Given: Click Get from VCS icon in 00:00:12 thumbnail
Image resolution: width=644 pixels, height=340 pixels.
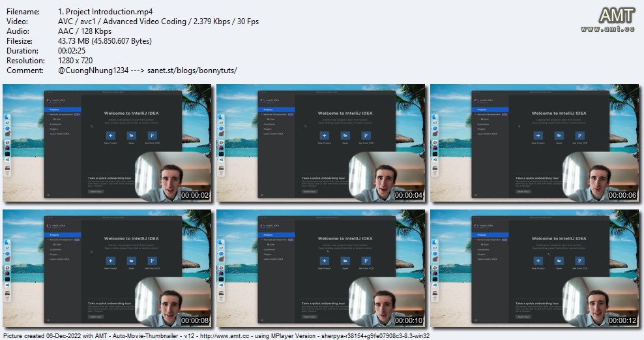Looking at the screenshot, I should pyautogui.click(x=579, y=260).
